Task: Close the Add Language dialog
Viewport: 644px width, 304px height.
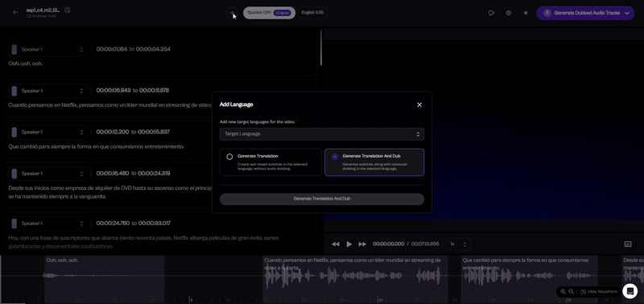Action: pos(419,105)
